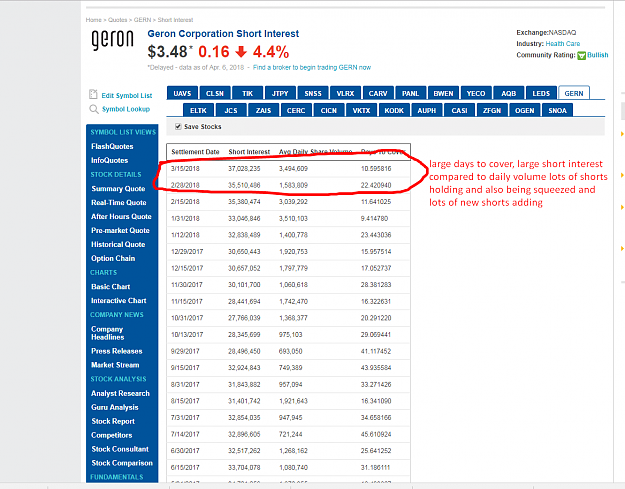This screenshot has height=489, width=625.
Task: Switch to the AUPH symbol tab
Action: 427,110
